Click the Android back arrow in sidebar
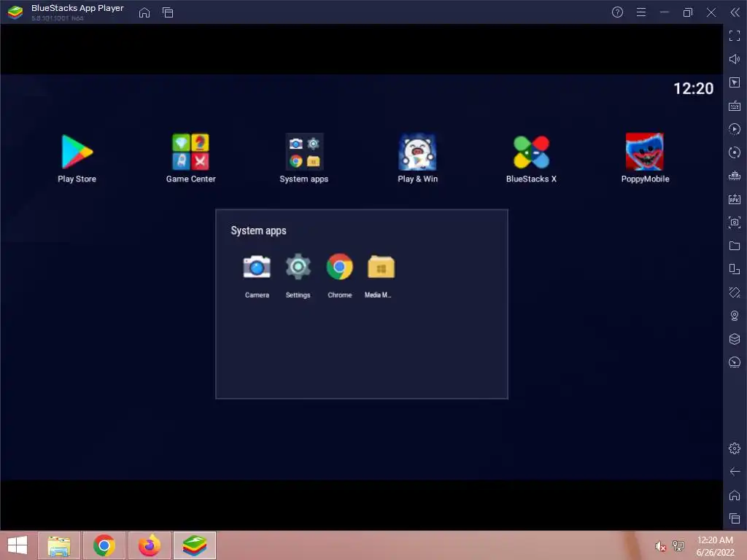The height and width of the screenshot is (560, 747). [735, 472]
